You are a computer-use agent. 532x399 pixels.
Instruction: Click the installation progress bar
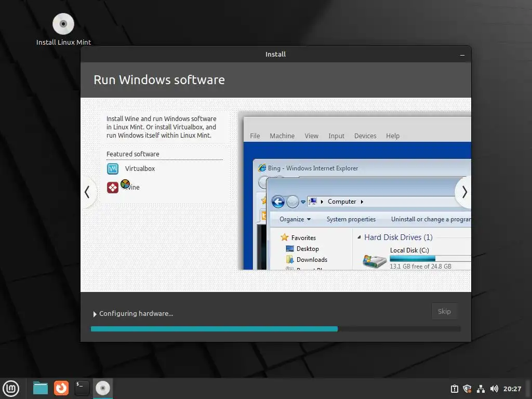click(x=275, y=329)
